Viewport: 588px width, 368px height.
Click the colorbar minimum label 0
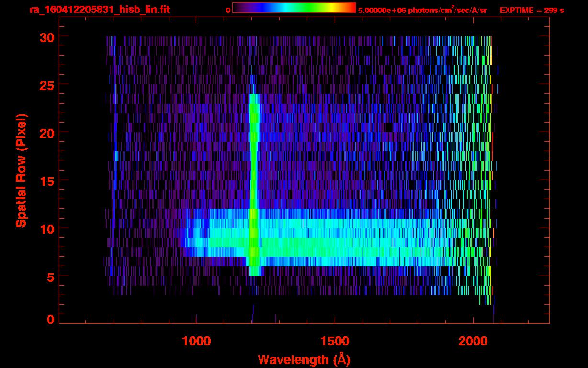pyautogui.click(x=228, y=10)
